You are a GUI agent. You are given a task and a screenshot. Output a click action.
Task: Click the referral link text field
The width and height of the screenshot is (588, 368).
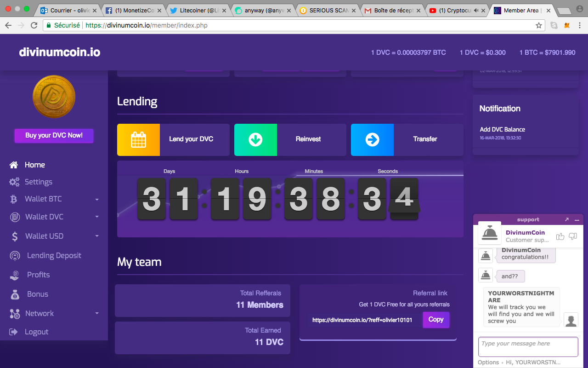365,320
